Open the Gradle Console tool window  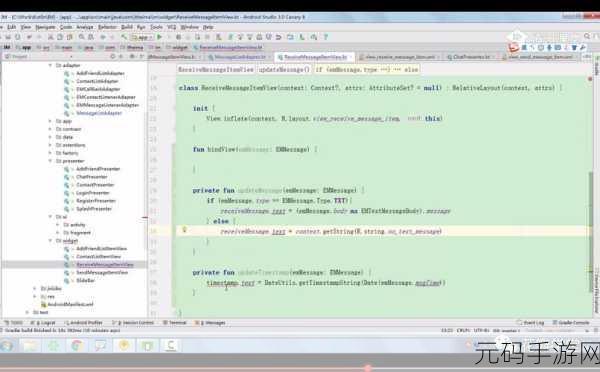(x=571, y=323)
